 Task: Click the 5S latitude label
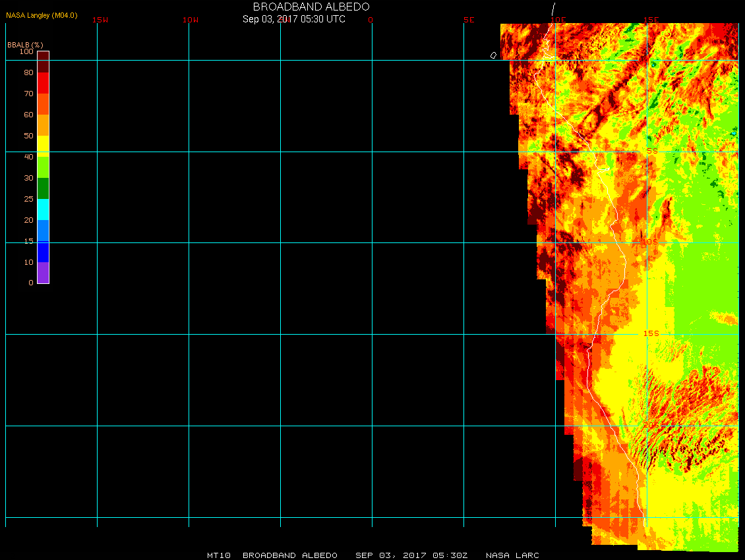(x=651, y=151)
